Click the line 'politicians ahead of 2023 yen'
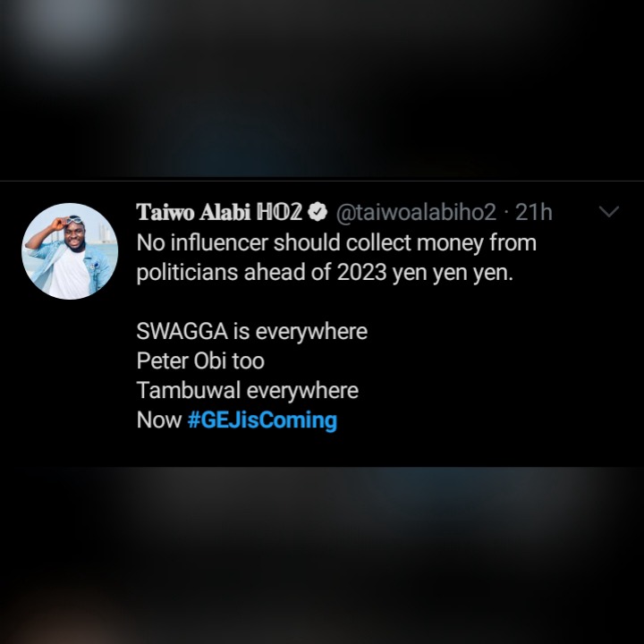This screenshot has width=644, height=644. coord(325,272)
